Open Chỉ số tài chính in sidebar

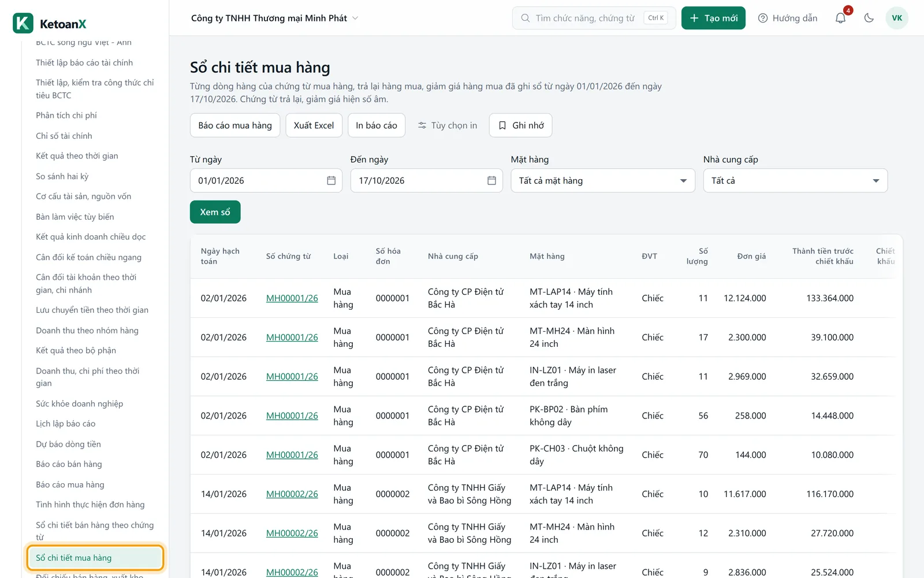tap(64, 136)
